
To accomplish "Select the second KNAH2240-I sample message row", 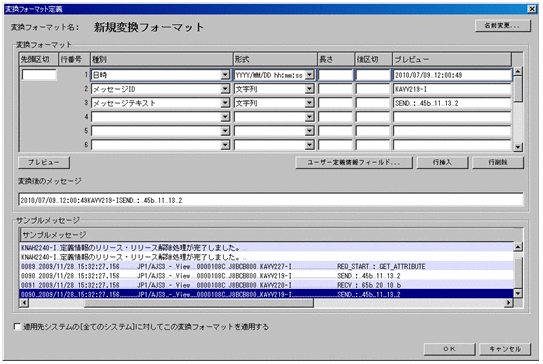I will 267,257.
